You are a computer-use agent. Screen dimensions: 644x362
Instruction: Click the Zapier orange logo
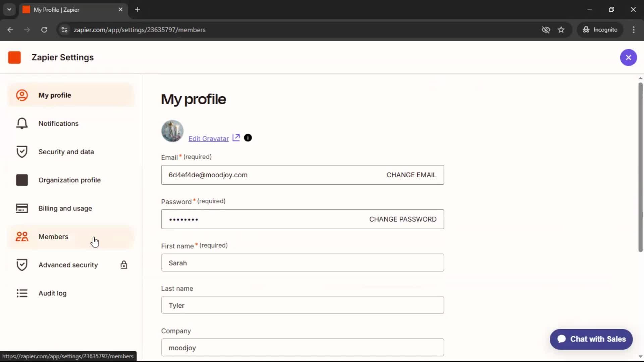tap(14, 57)
